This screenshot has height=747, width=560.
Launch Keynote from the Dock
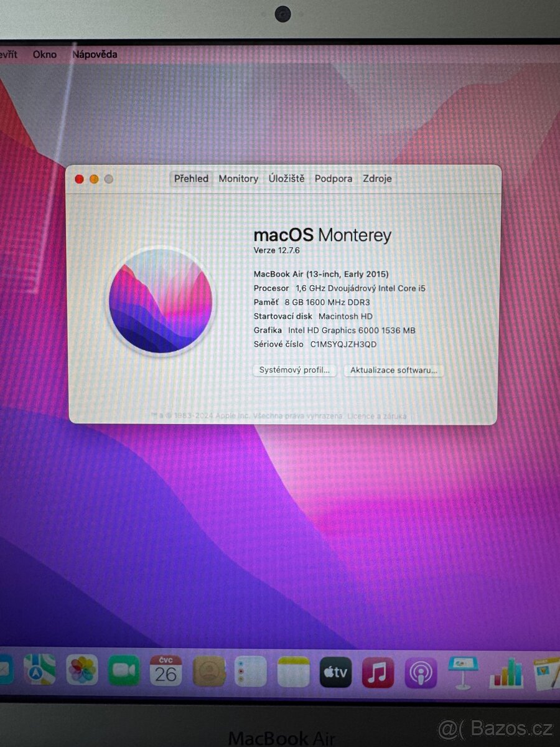coord(463,673)
